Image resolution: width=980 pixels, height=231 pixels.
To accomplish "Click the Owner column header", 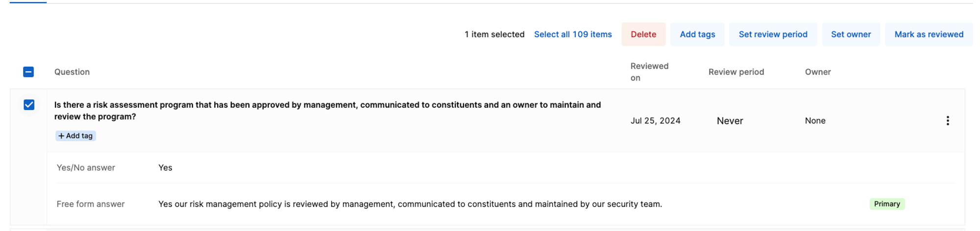I will point(818,72).
